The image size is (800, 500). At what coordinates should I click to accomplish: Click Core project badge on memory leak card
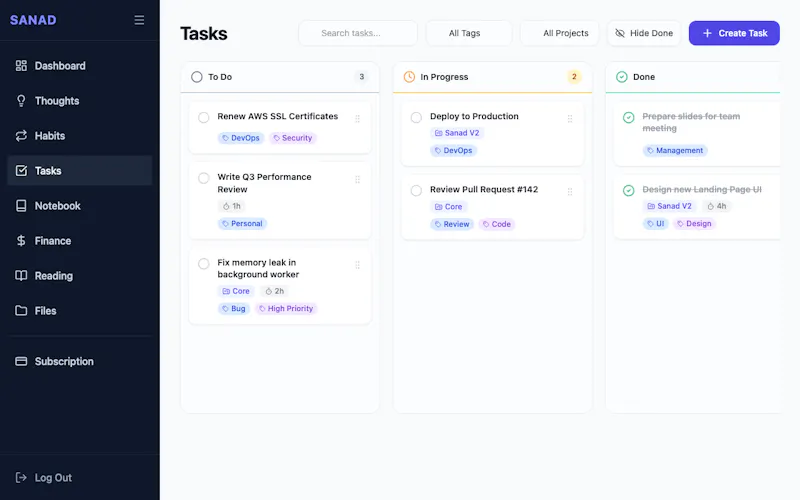(x=236, y=291)
